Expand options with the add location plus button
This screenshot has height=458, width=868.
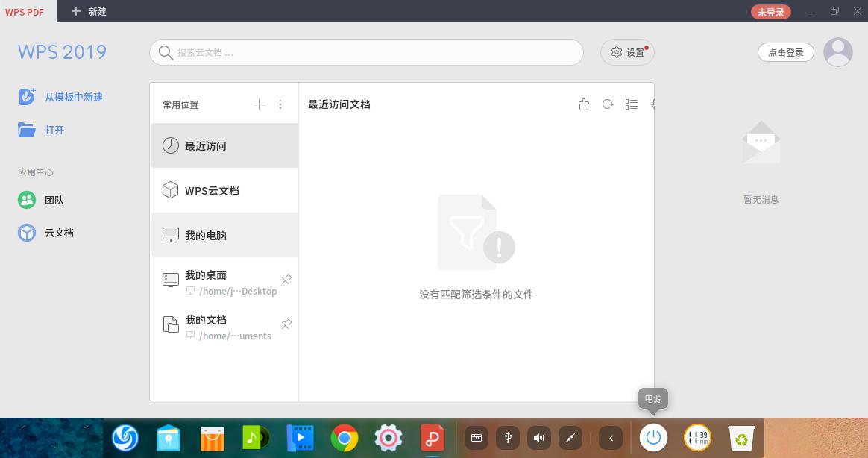[259, 104]
